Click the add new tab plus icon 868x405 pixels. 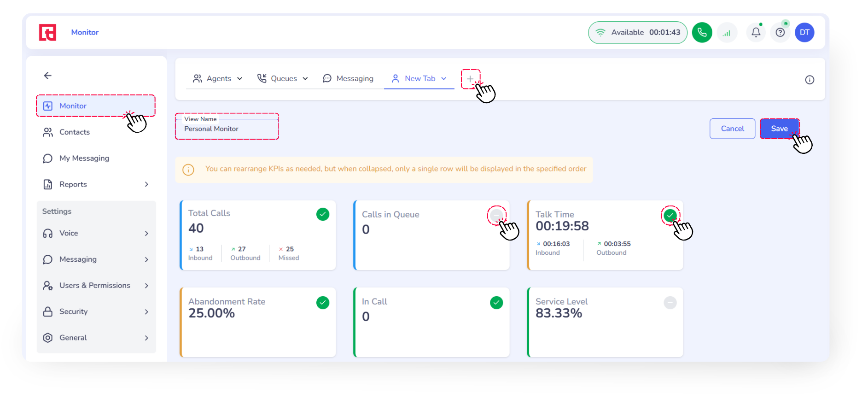(470, 79)
